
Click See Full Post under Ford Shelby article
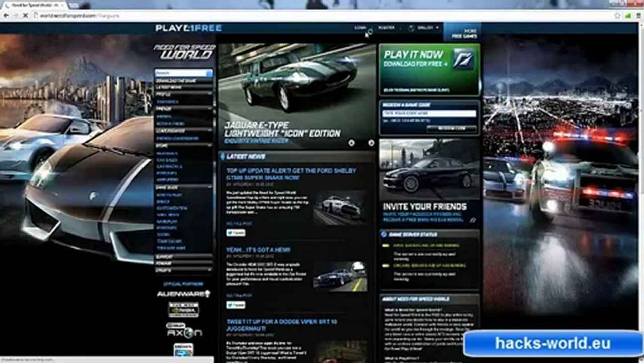[239, 223]
